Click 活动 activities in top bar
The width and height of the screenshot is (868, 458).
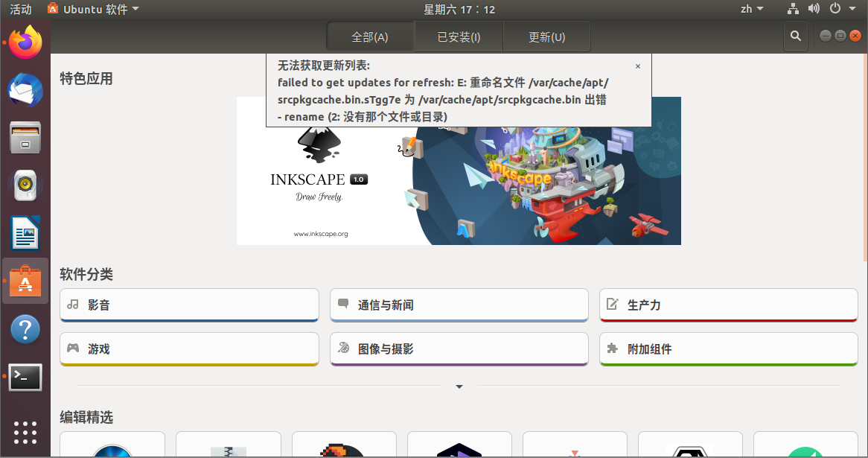click(21, 9)
